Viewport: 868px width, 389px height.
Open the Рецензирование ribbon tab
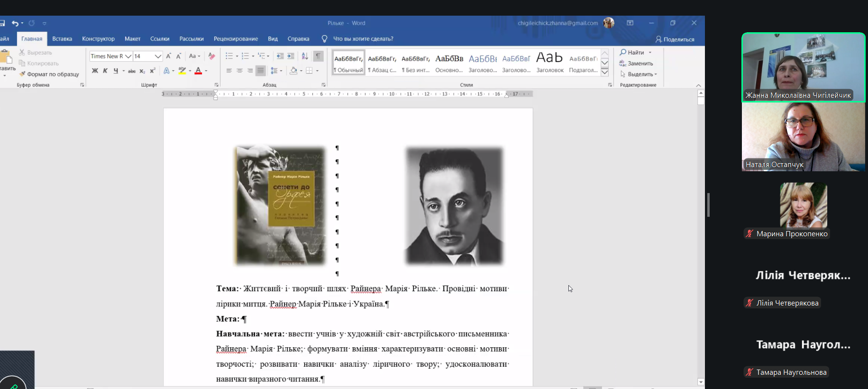236,39
